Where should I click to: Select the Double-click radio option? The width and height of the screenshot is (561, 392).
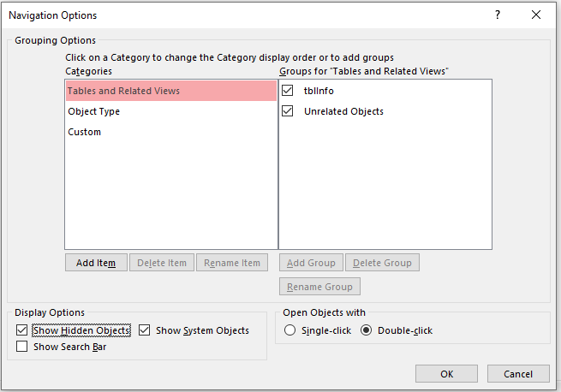tap(366, 330)
